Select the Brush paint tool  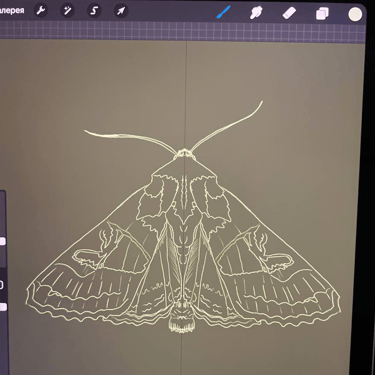(x=223, y=13)
